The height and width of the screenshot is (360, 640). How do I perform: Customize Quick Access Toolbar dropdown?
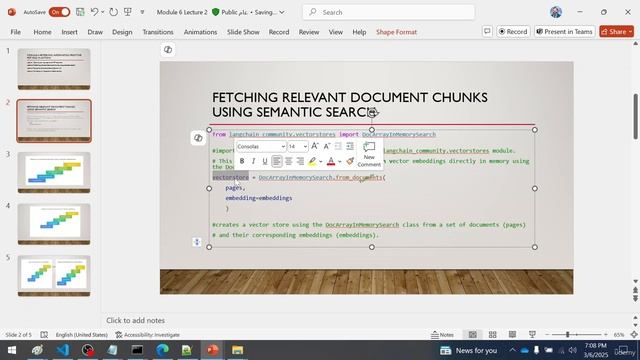pos(142,12)
